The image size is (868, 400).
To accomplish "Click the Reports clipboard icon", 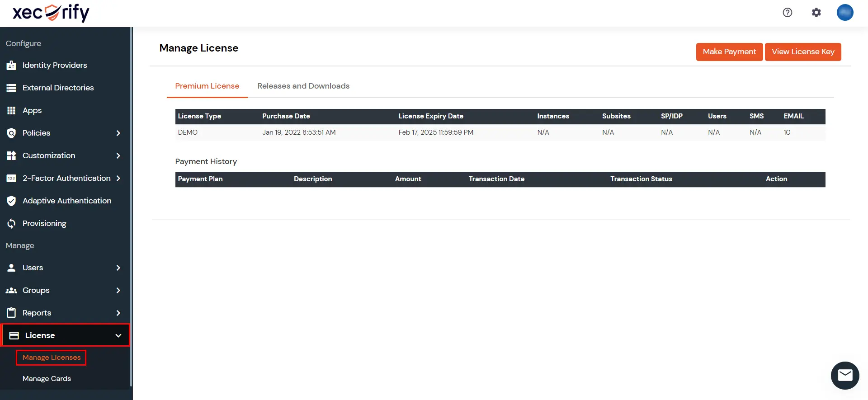I will (x=11, y=313).
